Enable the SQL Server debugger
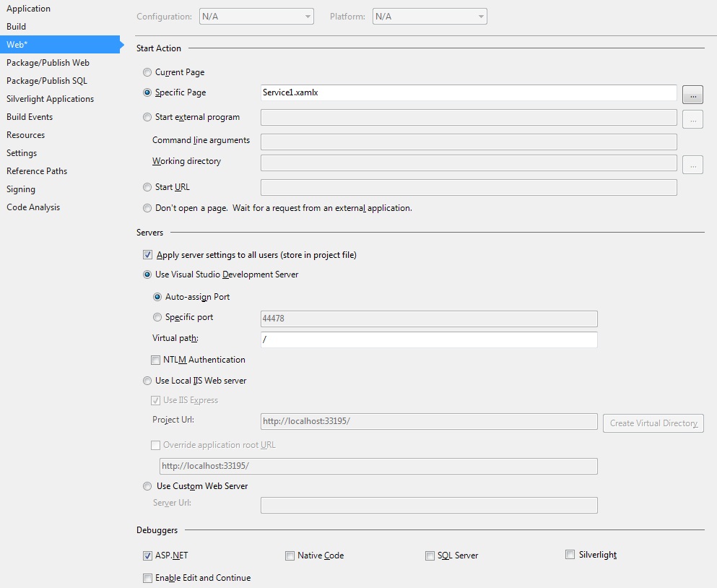717x588 pixels. tap(430, 555)
